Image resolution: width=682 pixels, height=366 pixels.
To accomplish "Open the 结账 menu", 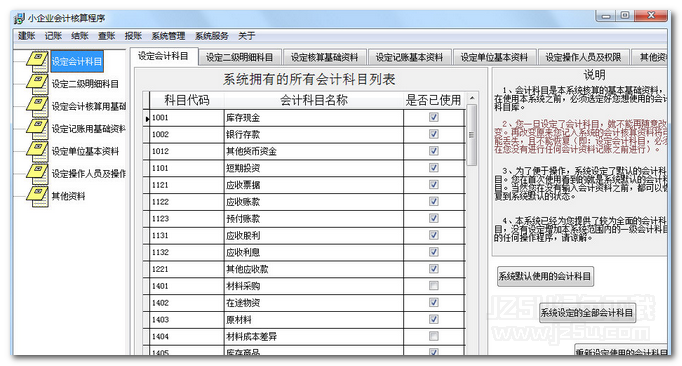I will (80, 36).
